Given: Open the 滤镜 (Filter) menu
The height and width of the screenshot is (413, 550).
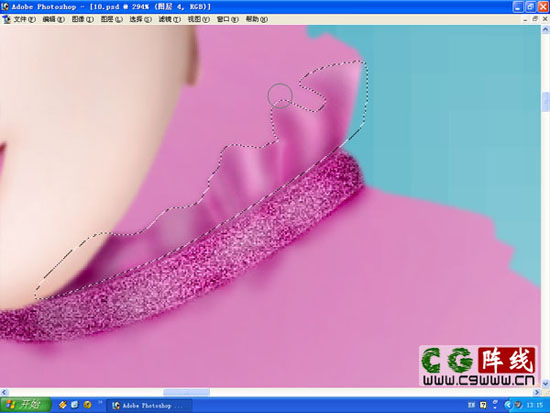Looking at the screenshot, I should coord(169,19).
